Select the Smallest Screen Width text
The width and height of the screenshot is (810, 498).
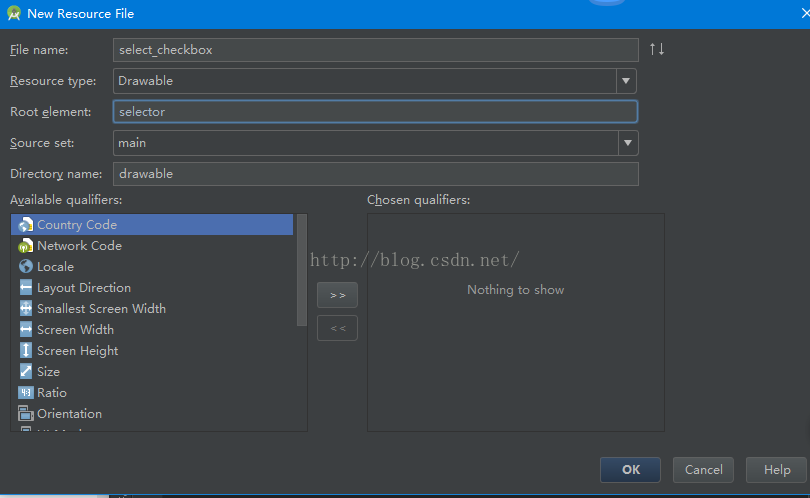pyautogui.click(x=101, y=308)
